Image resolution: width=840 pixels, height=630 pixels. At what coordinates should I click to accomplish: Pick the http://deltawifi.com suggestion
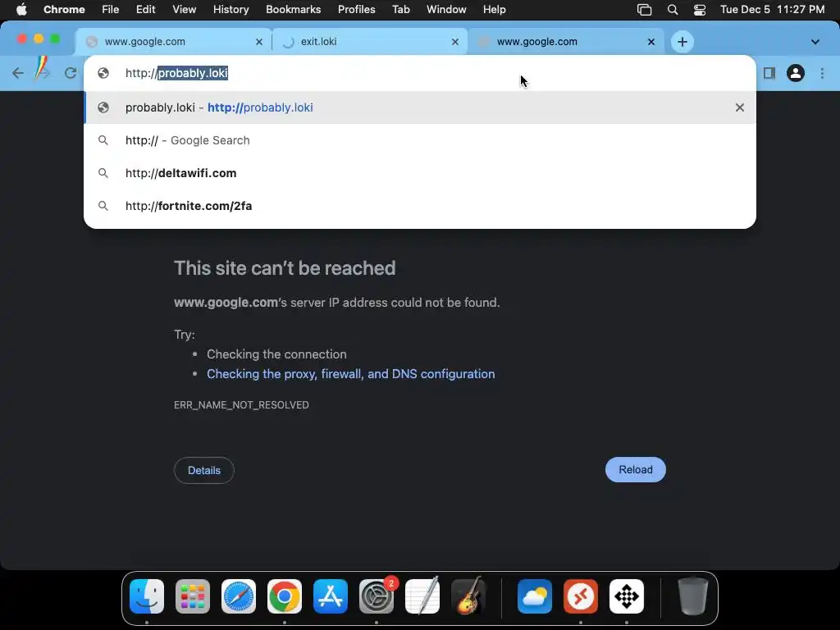420,173
